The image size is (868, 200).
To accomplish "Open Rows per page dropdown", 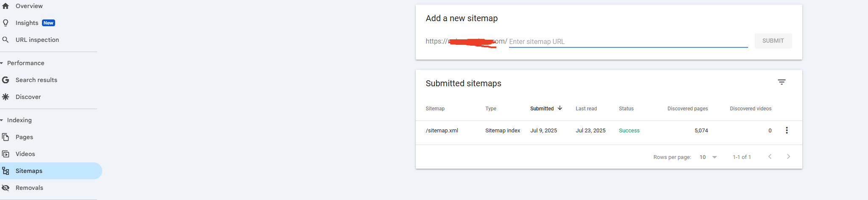I will coord(708,157).
